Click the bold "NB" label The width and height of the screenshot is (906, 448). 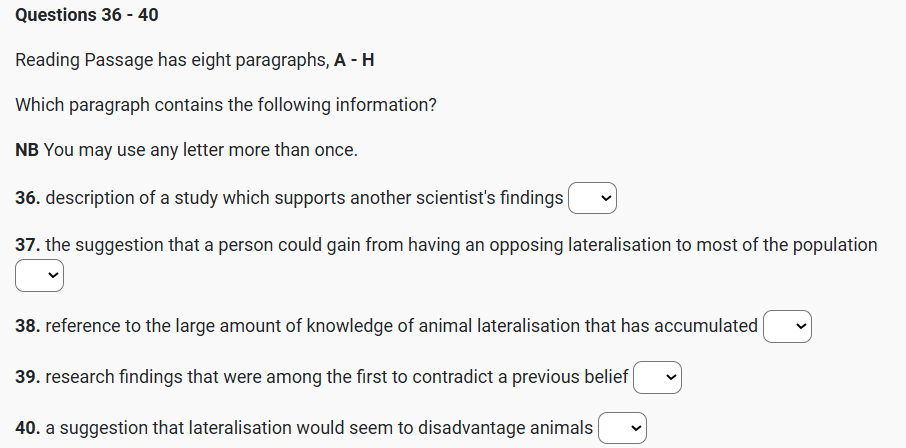pos(28,151)
